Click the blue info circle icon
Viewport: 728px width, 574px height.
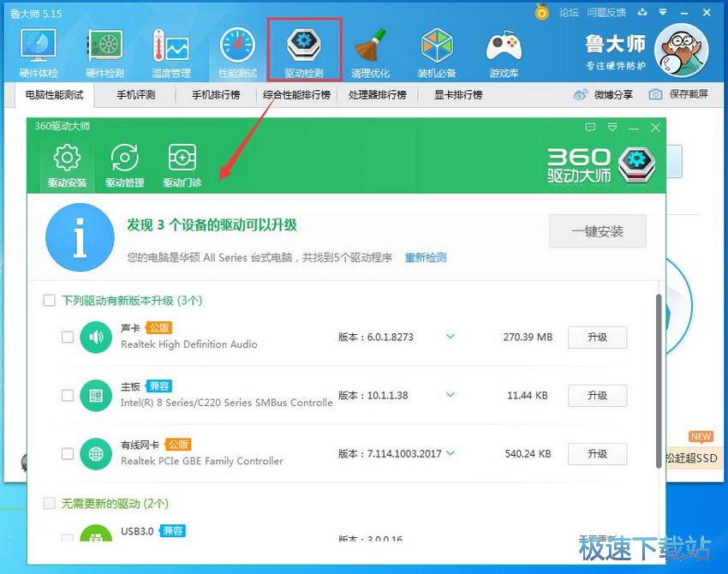(80, 237)
